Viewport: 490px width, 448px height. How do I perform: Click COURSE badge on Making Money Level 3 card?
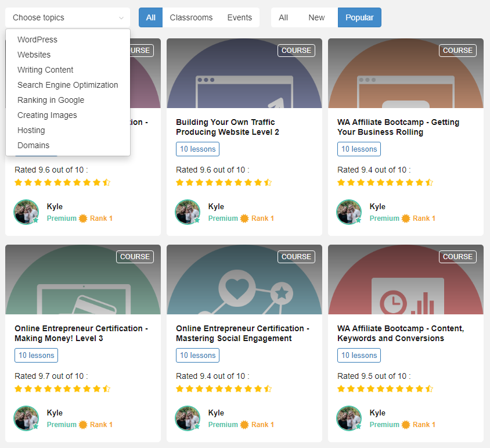pos(135,256)
